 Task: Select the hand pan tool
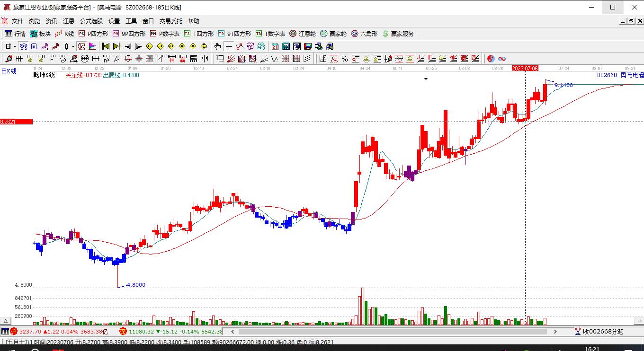click(217, 46)
